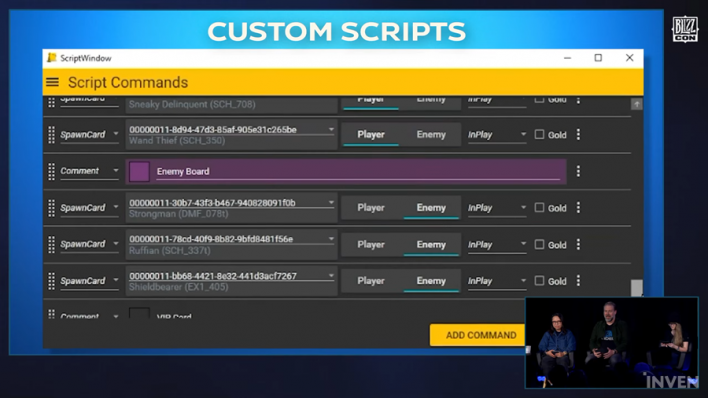The width and height of the screenshot is (708, 398).
Task: Click the Wand Thief (SCH_350) card name
Action: click(x=177, y=140)
